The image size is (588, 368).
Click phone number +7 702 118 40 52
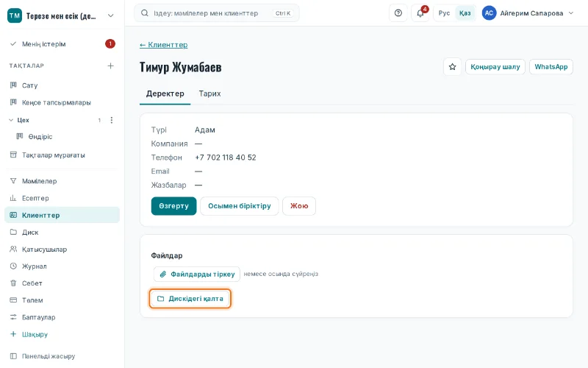pyautogui.click(x=226, y=158)
